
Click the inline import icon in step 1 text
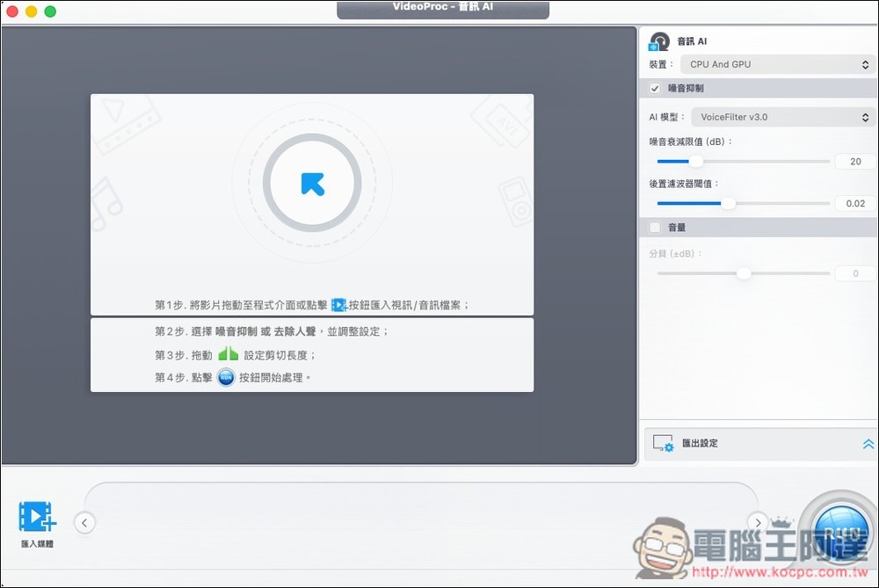pyautogui.click(x=338, y=305)
